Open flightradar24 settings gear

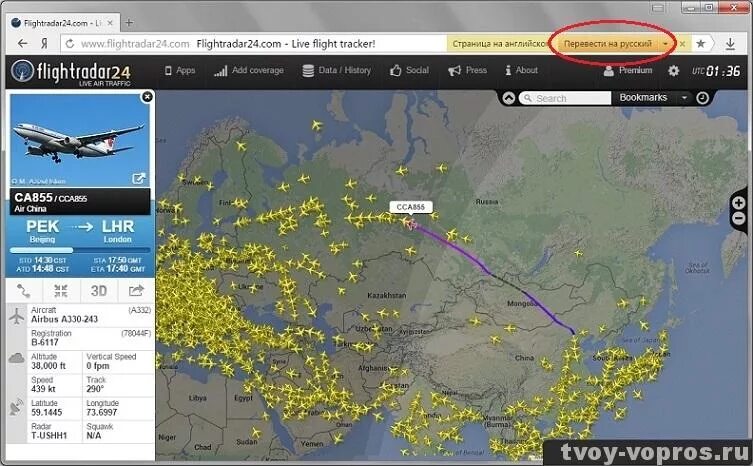pyautogui.click(x=674, y=71)
